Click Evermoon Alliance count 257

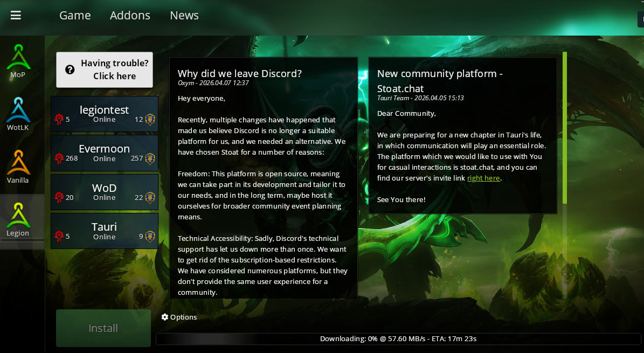(137, 158)
